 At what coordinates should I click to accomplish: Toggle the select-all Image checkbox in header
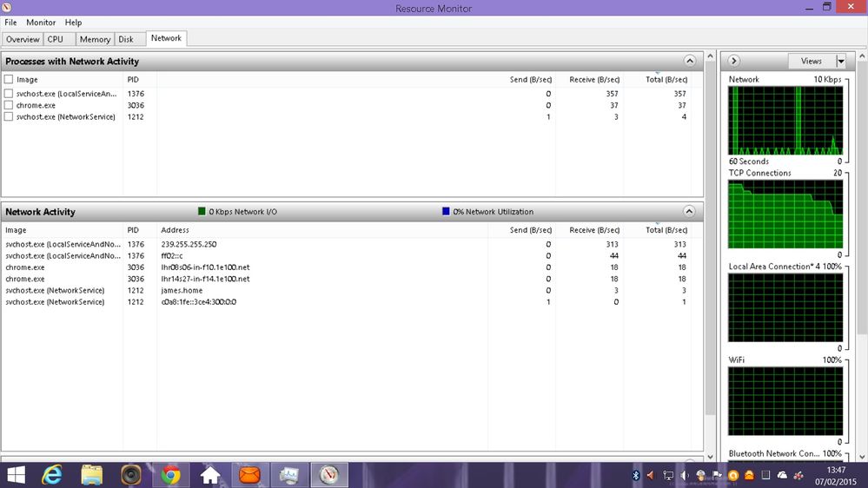pyautogui.click(x=9, y=79)
